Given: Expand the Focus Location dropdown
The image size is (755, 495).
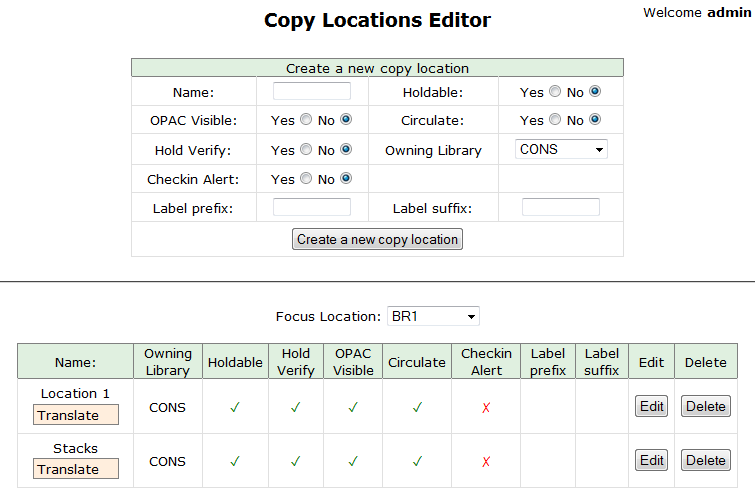Looking at the screenshot, I should click(x=432, y=316).
